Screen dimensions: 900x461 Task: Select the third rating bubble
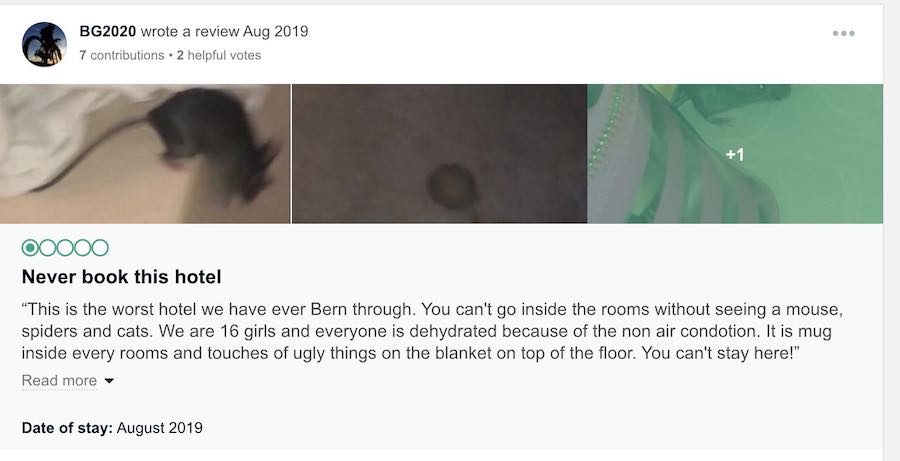point(65,247)
